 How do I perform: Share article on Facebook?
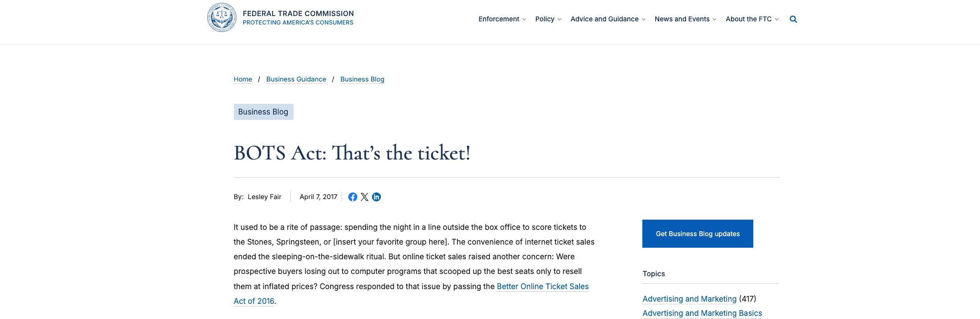pos(353,197)
